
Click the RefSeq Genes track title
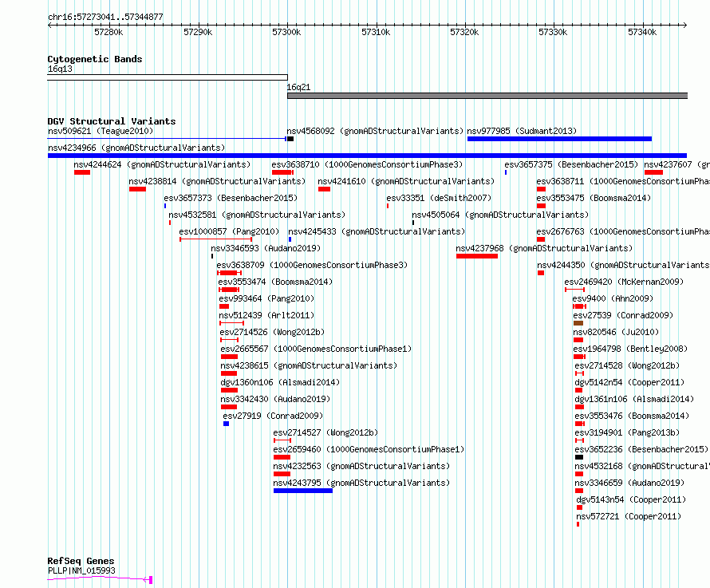(81, 561)
